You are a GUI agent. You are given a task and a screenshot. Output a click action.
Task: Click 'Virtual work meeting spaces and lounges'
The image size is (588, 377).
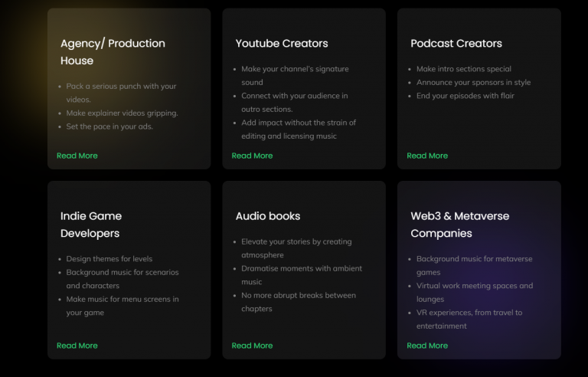tap(475, 293)
